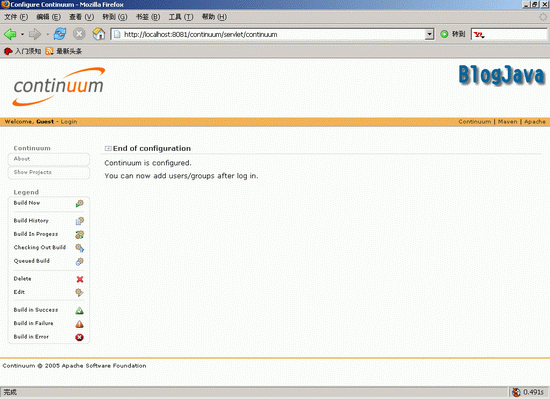The width and height of the screenshot is (550, 400).
Task: Click the Firefox throbber activity icon
Action: pos(543,17)
